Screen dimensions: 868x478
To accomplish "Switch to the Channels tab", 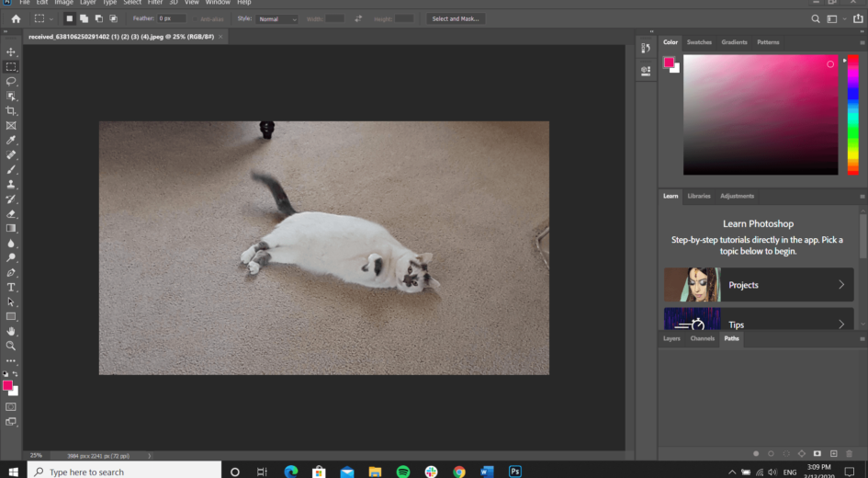I will tap(702, 338).
